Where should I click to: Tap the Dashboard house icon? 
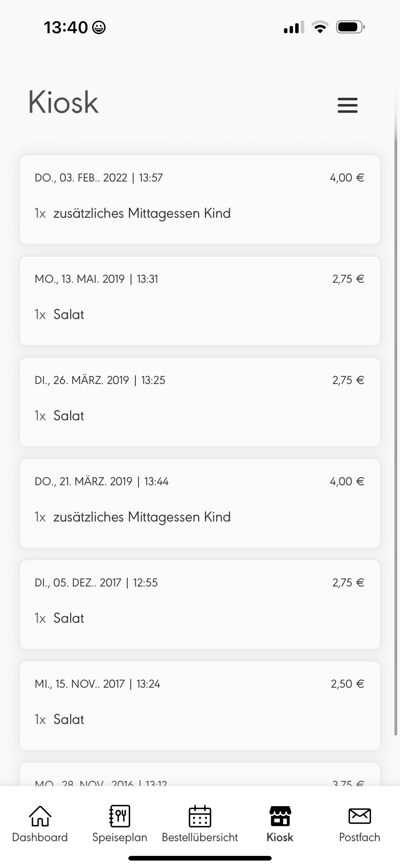click(x=40, y=816)
